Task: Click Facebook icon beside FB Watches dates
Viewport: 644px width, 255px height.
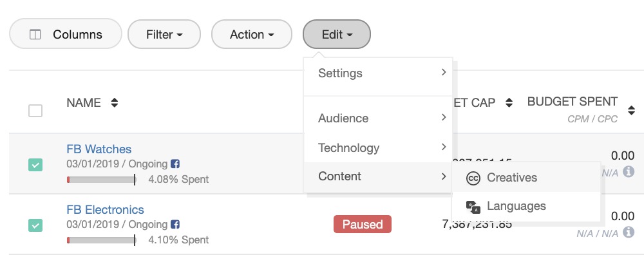Action: (x=175, y=164)
